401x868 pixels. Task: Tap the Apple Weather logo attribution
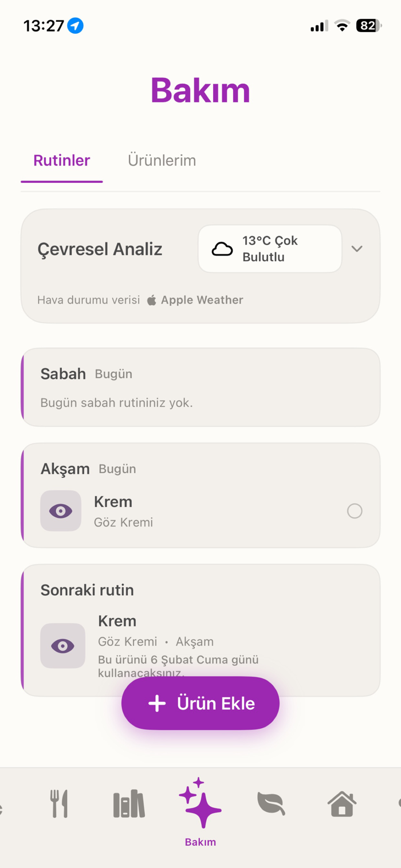(x=152, y=300)
